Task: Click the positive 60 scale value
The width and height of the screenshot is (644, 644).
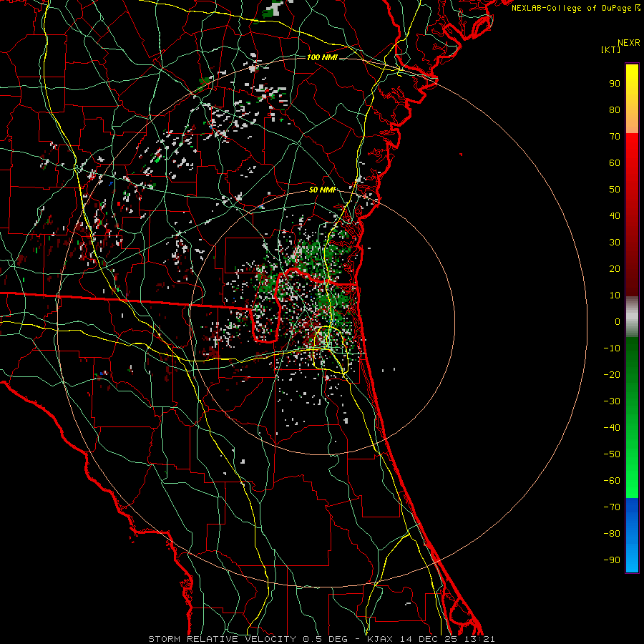Action: (615, 163)
